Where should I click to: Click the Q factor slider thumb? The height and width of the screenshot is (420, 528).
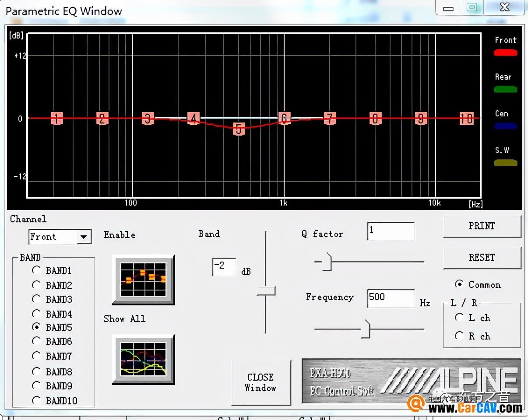tap(327, 262)
